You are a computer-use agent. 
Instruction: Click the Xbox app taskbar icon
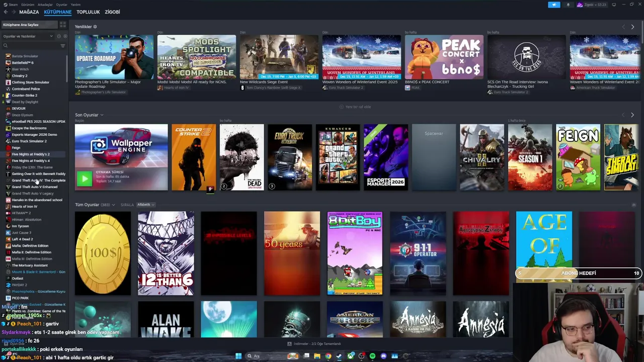pos(350,356)
